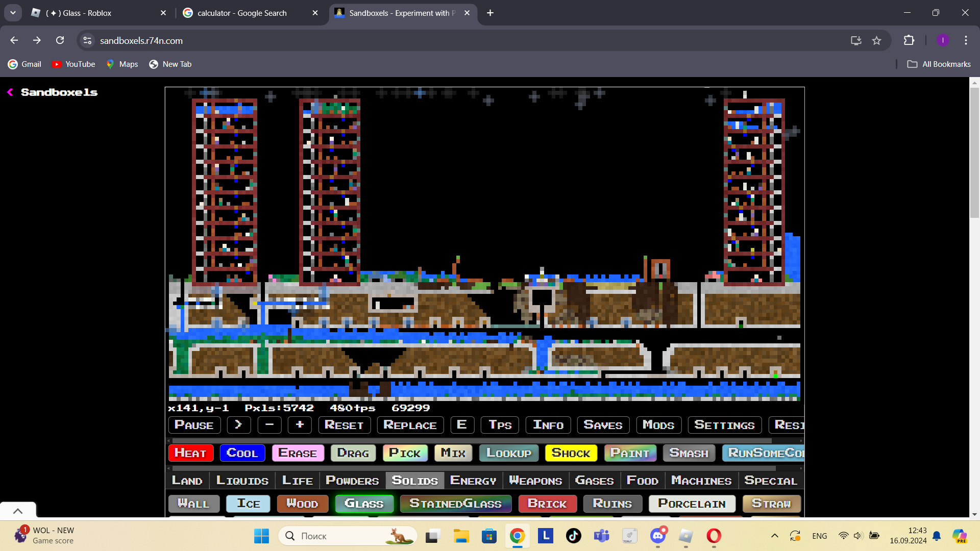The width and height of the screenshot is (980, 551).
Task: Click the Reset canvas button
Action: [344, 424]
